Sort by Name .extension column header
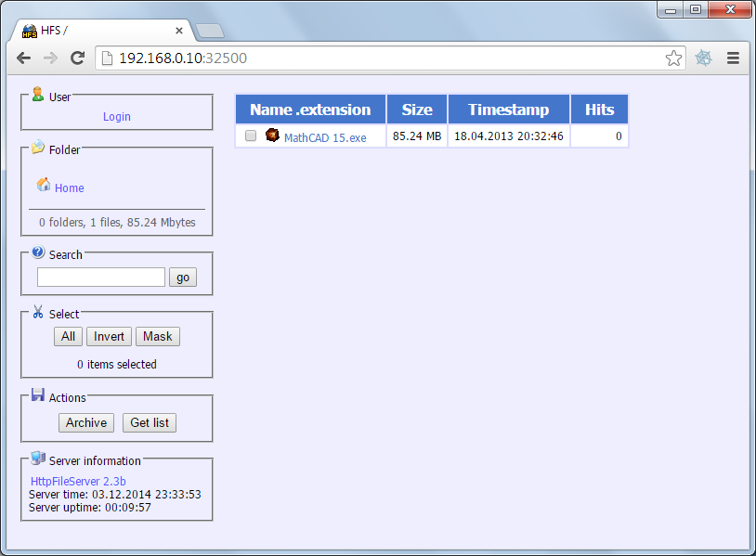The height and width of the screenshot is (556, 756). point(310,110)
